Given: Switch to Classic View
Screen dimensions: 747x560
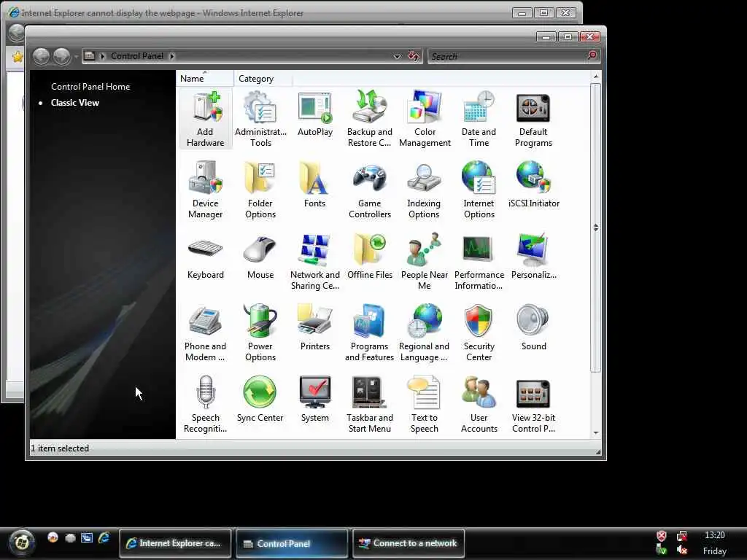Looking at the screenshot, I should pyautogui.click(x=75, y=103).
